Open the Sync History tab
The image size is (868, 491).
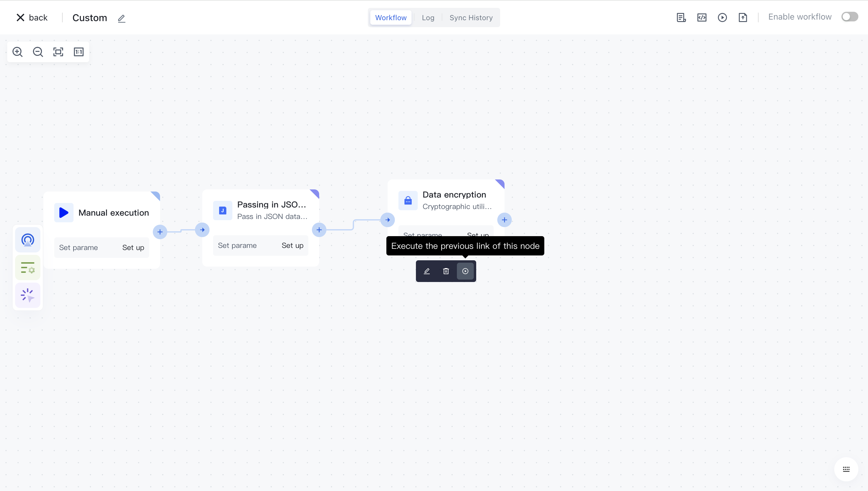[471, 17]
